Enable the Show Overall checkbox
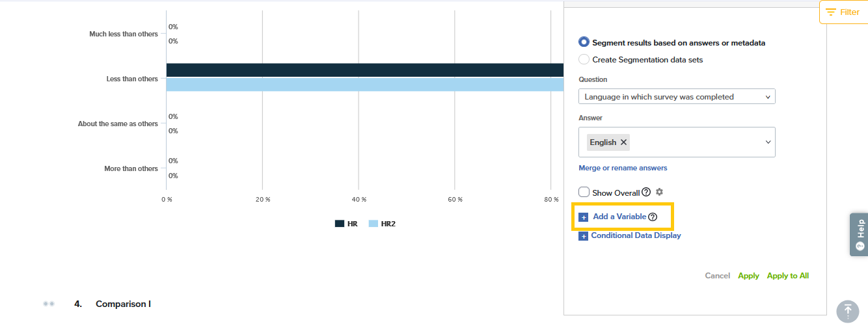 (584, 192)
